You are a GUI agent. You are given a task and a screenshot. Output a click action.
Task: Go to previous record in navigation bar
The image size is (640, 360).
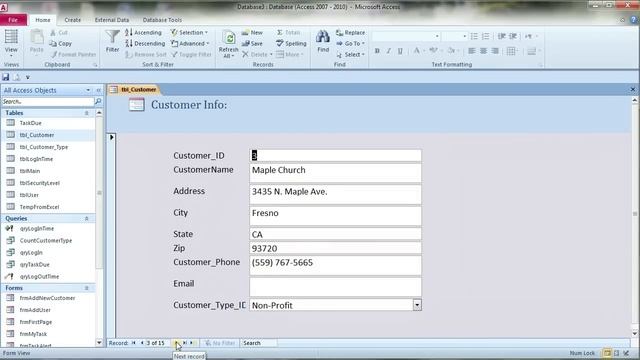click(x=142, y=343)
